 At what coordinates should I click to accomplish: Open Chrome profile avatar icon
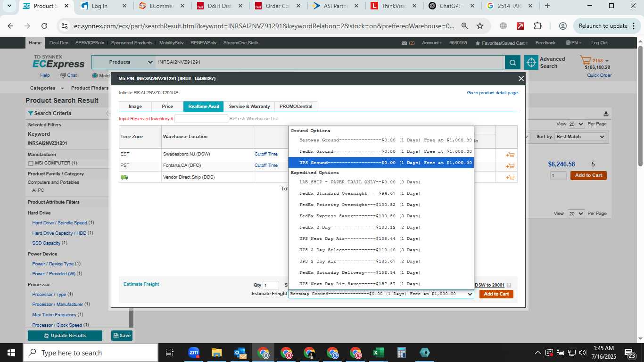[x=562, y=26]
